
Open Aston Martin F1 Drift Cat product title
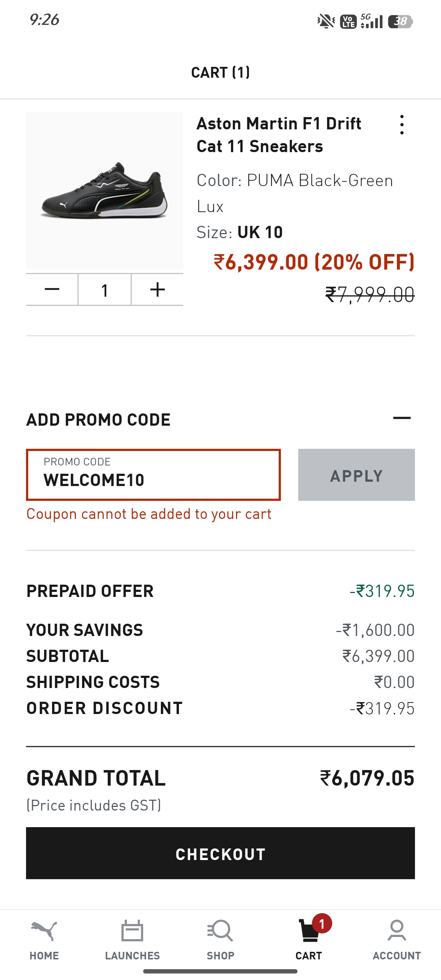(x=279, y=135)
